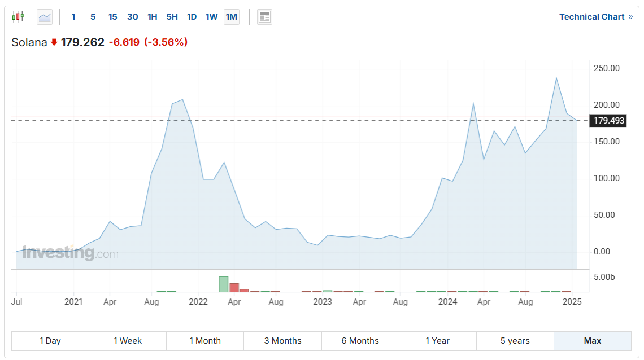Open the news overlay icon

pos(264,17)
